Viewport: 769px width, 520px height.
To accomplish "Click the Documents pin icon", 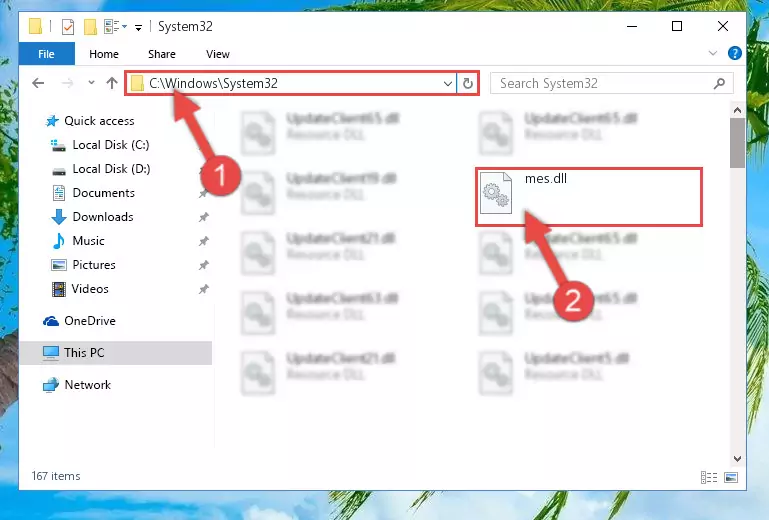I will tap(204, 193).
